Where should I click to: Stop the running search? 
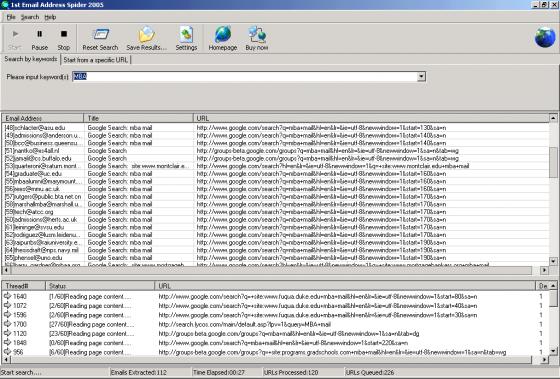point(64,39)
